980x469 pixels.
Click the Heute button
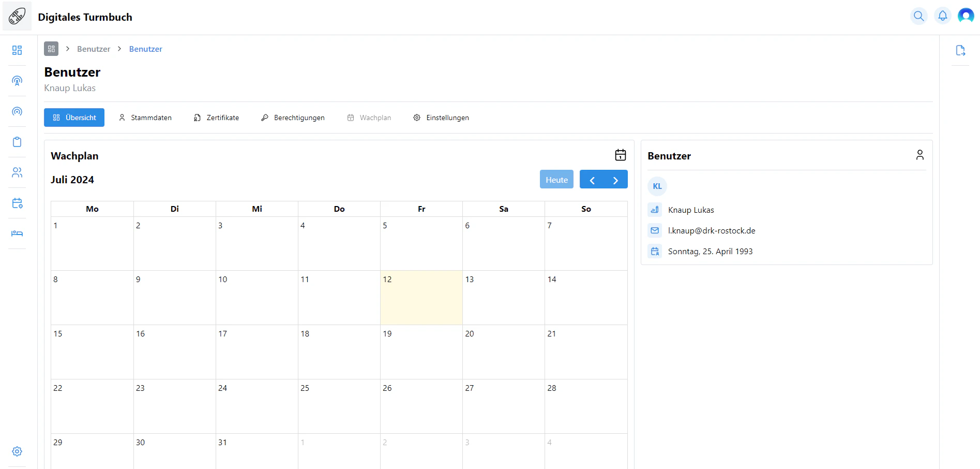tap(556, 180)
